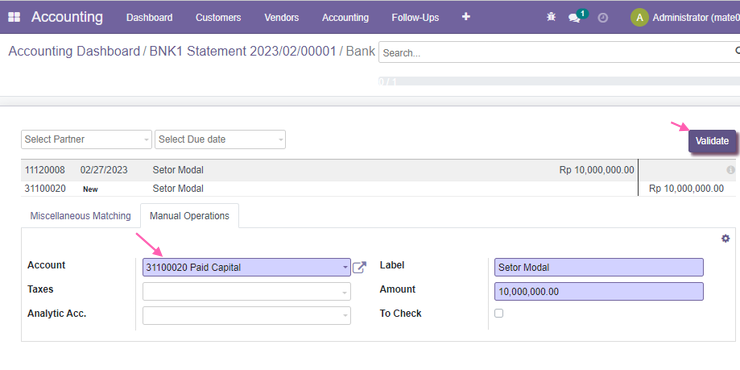This screenshot has width=740, height=370.
Task: Expand the Select Due date dropdown
Action: [220, 139]
